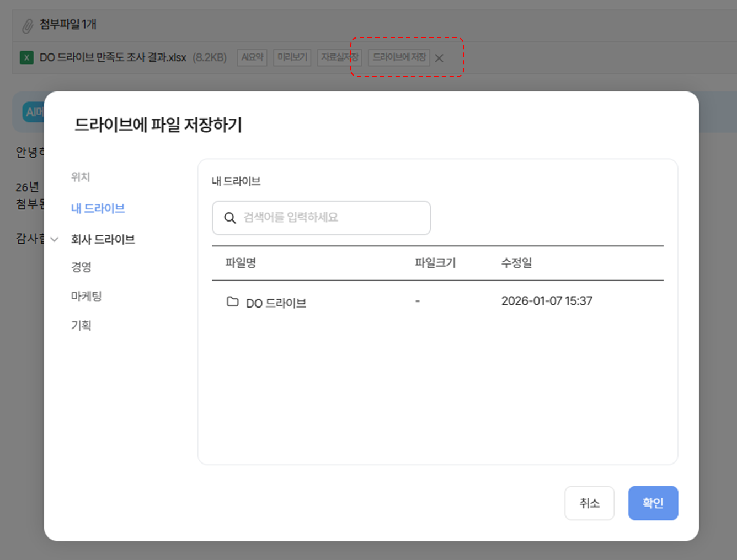Viewport: 737px width, 560px height.
Task: Click the Excel file icon of the attachment
Action: point(26,57)
